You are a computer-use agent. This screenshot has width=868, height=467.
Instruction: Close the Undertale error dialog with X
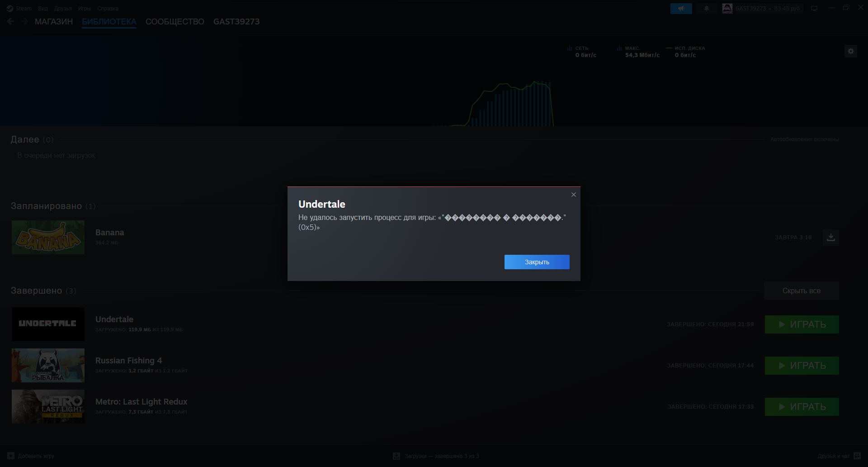(x=574, y=195)
